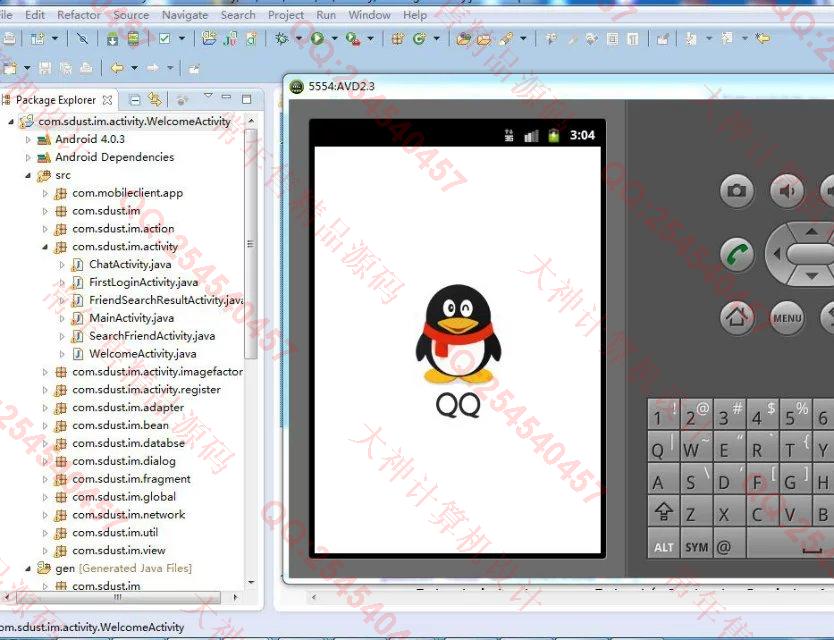The image size is (834, 640).
Task: Click the Q key on emulator keyboard
Action: 663,448
